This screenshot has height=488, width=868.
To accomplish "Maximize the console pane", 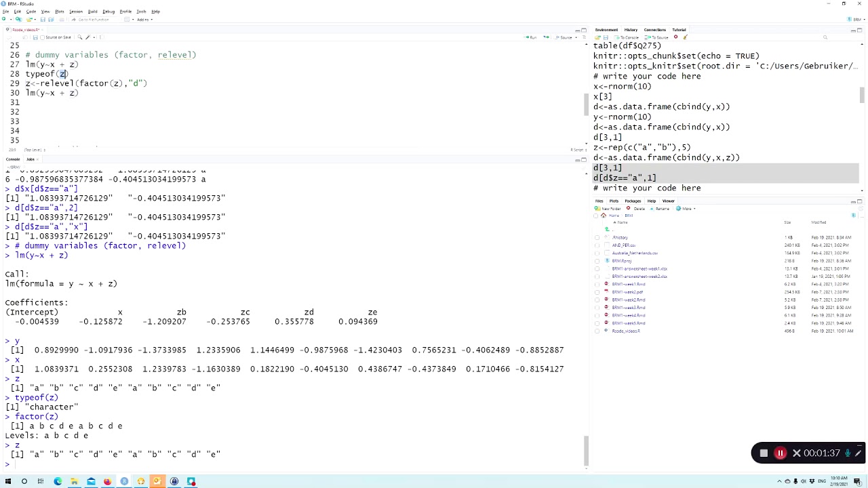I will pyautogui.click(x=584, y=160).
